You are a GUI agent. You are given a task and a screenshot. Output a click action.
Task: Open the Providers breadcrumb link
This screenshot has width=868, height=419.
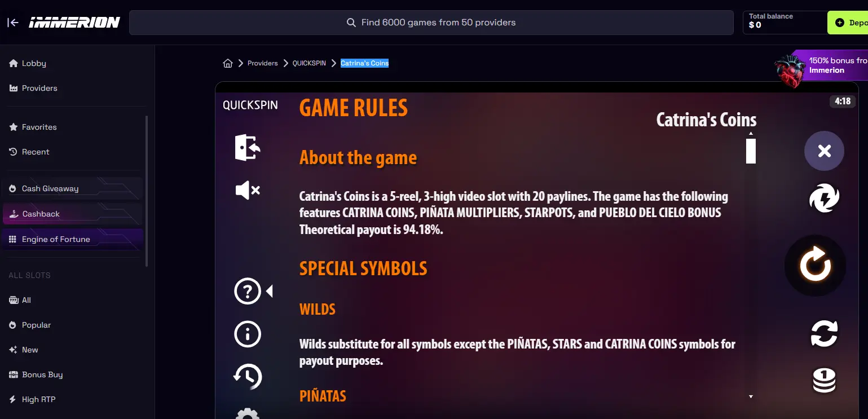click(x=263, y=63)
